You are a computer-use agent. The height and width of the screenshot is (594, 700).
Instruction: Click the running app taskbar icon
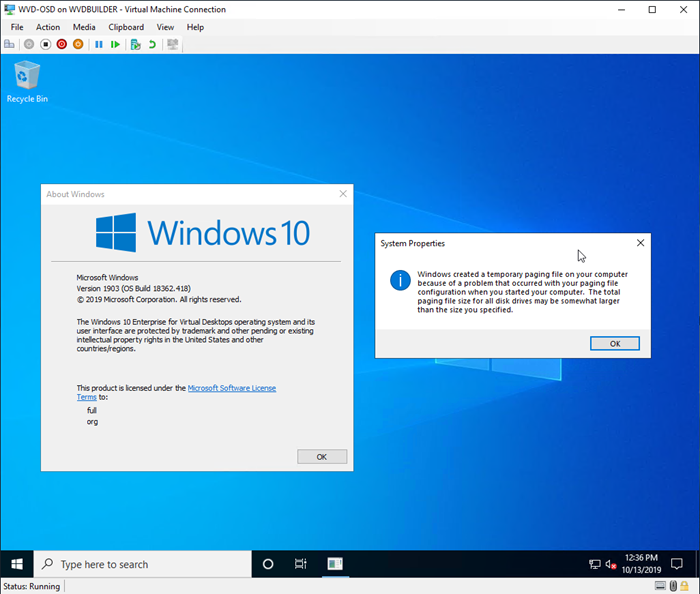335,564
